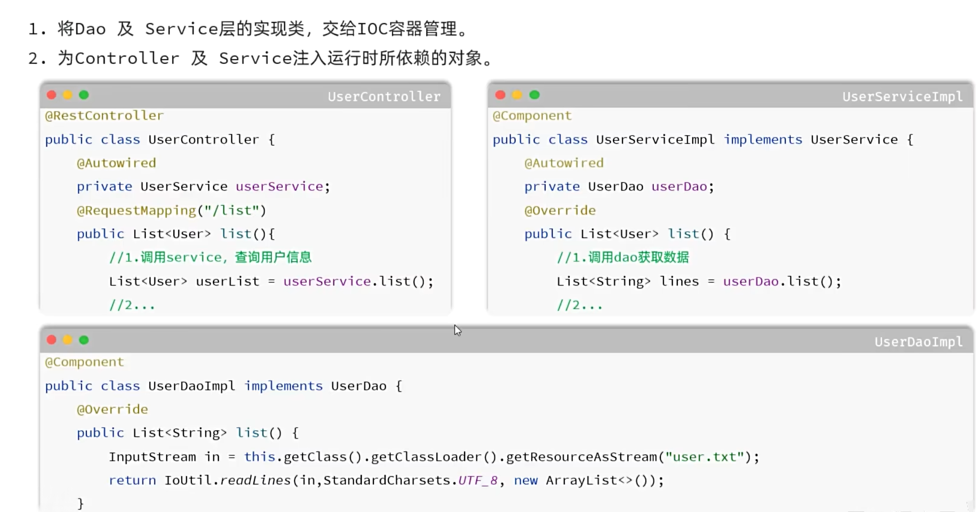The image size is (980, 512).
Task: Click the @RequestMapping("/list") annotation
Action: tap(172, 210)
